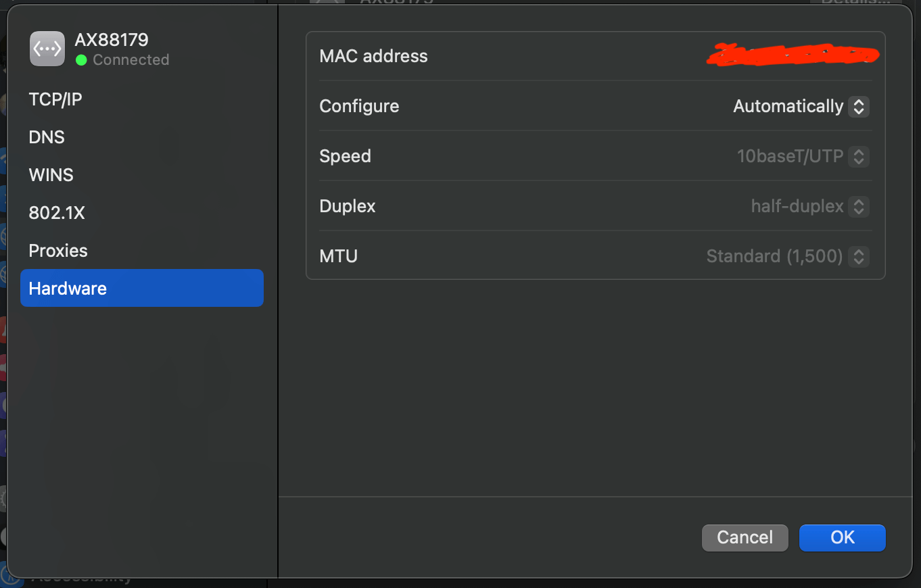
Task: Click the AX88179 device name heading
Action: [112, 40]
